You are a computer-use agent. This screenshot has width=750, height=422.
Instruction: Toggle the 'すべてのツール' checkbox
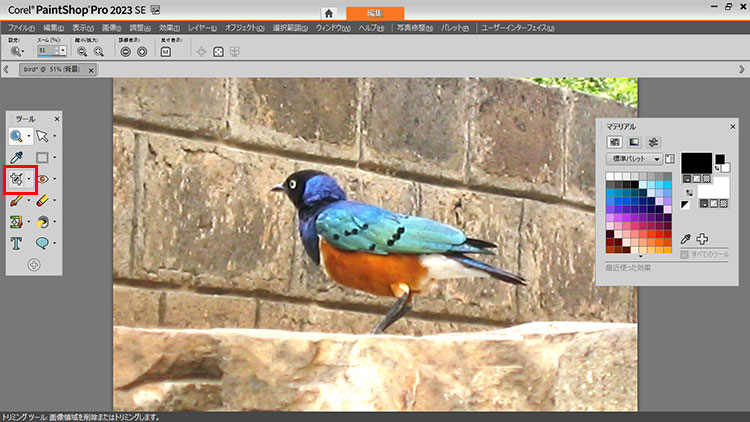click(684, 255)
